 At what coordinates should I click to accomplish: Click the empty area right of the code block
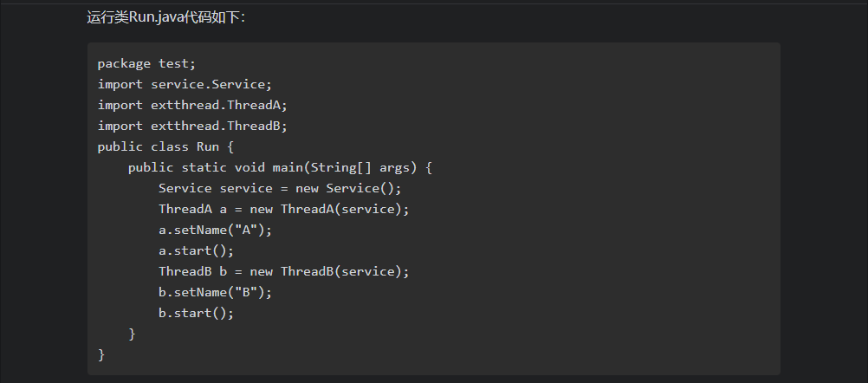(x=825, y=211)
